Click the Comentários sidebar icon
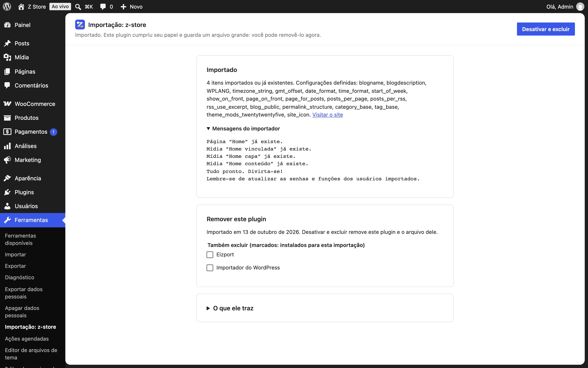The height and width of the screenshot is (368, 588). point(7,85)
